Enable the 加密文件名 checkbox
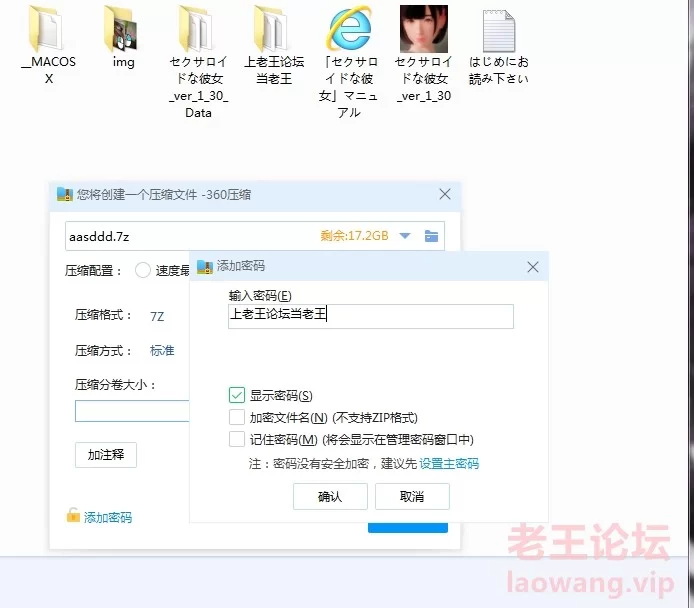This screenshot has height=608, width=694. [237, 417]
